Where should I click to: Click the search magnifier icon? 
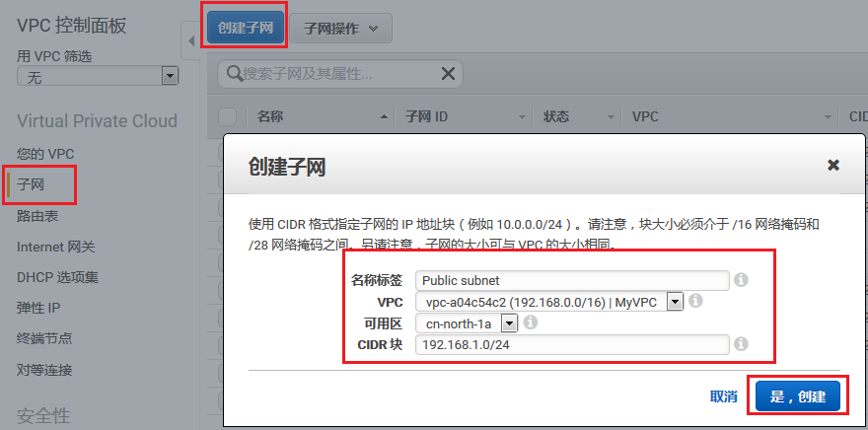(235, 73)
